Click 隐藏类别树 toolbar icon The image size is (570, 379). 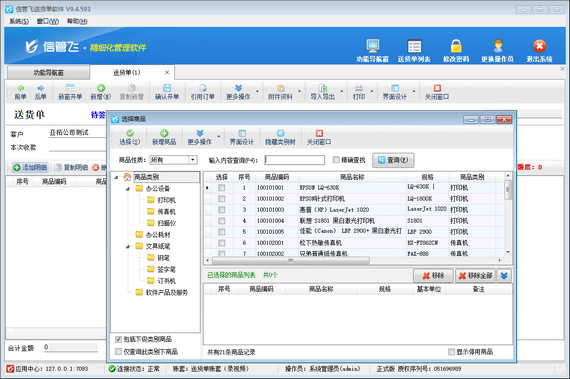click(280, 133)
